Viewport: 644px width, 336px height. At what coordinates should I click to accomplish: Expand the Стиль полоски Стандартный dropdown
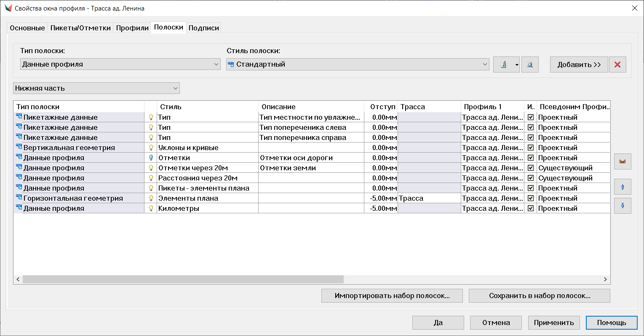(x=358, y=64)
